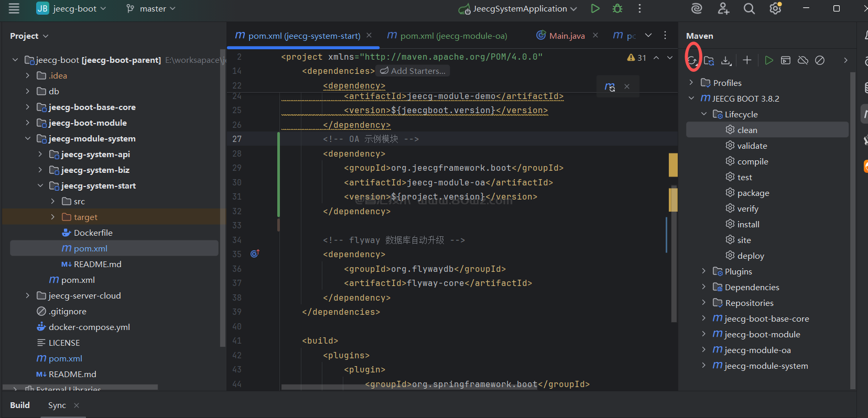Click the gutter icon at line 35

pyautogui.click(x=255, y=254)
